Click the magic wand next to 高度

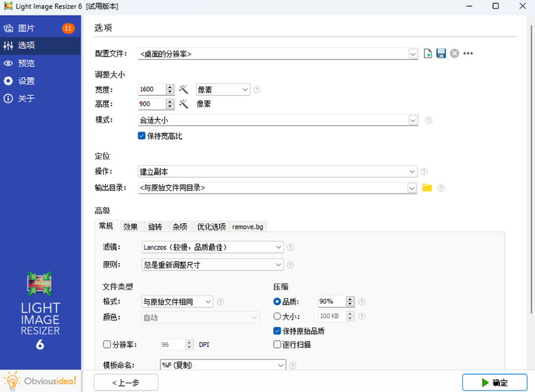coord(183,104)
